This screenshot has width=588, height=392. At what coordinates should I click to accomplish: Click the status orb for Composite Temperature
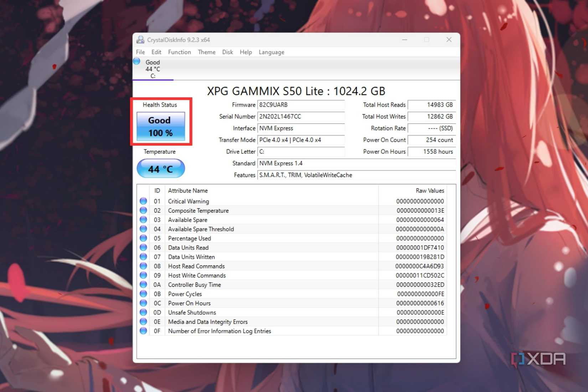click(x=143, y=210)
